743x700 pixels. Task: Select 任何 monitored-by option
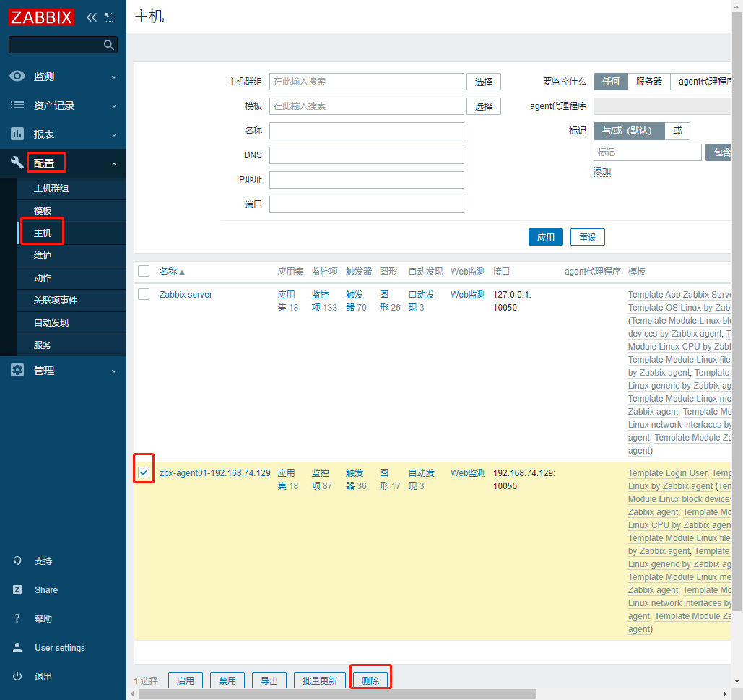(611, 82)
